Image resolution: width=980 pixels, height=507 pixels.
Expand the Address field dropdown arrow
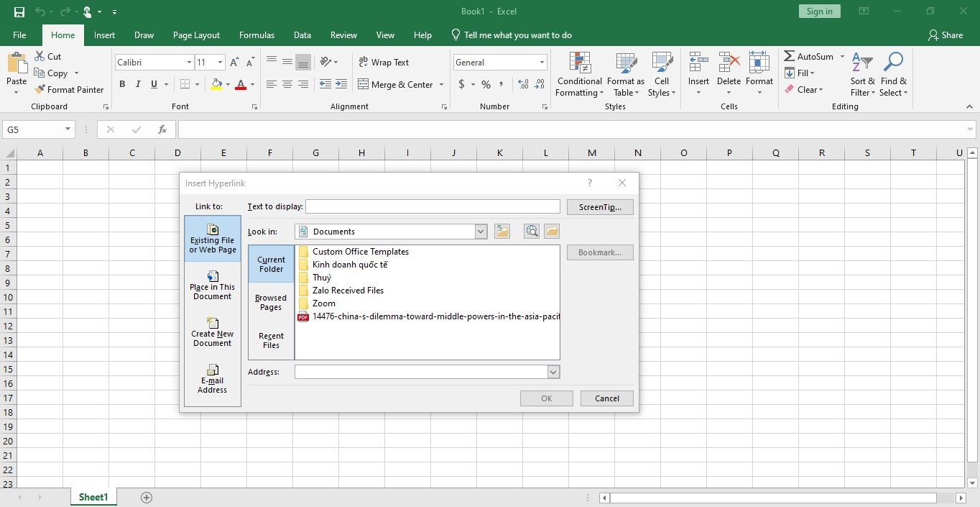click(553, 373)
